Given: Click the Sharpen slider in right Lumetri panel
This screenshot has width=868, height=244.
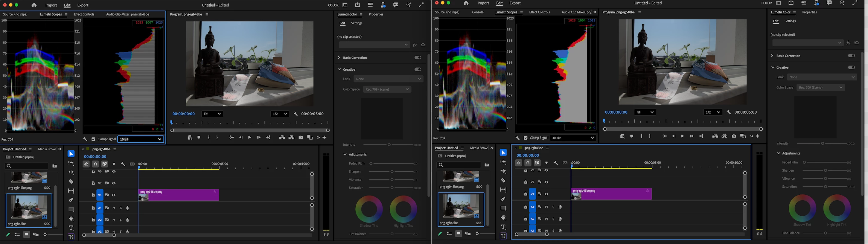Looking at the screenshot, I should click(825, 170).
